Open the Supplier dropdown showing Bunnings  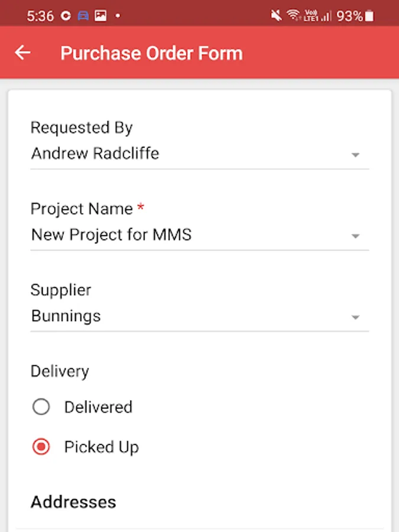355,317
